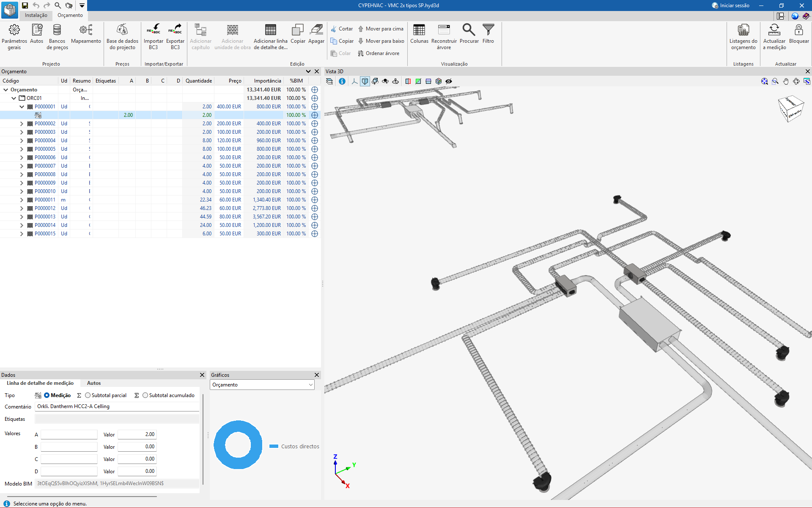Viewport: 812px width, 508px height.
Task: Open the Orçamento dropdown in Gráficos
Action: 262,385
